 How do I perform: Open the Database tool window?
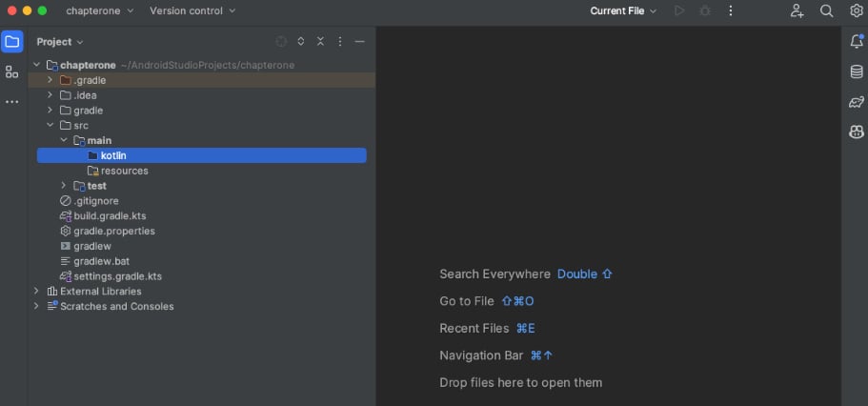(x=857, y=72)
